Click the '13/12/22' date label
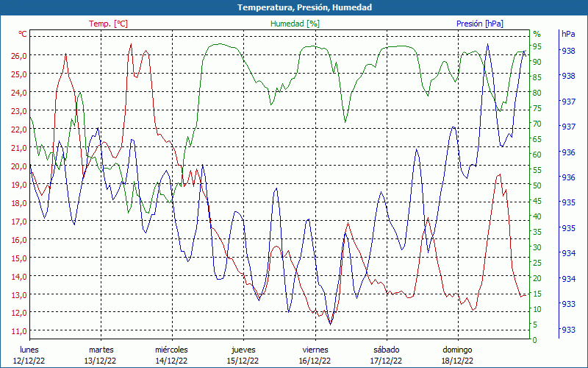The width and height of the screenshot is (588, 368). point(101,361)
